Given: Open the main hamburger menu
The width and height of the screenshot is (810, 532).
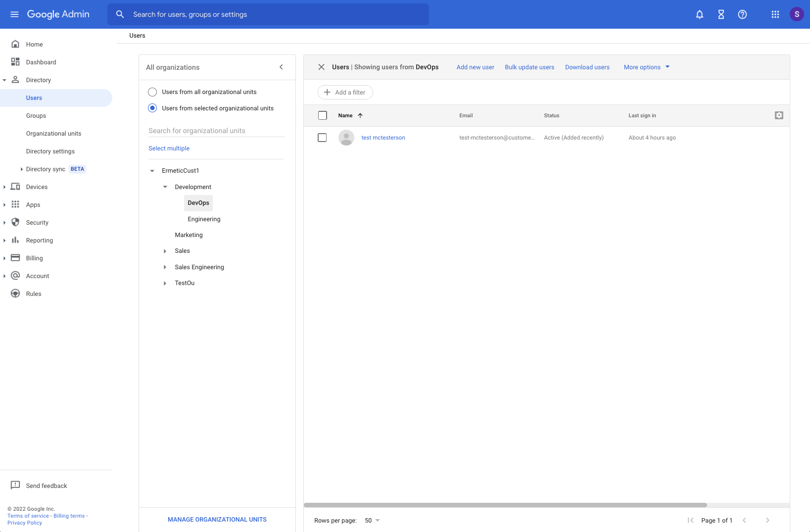Looking at the screenshot, I should point(14,14).
